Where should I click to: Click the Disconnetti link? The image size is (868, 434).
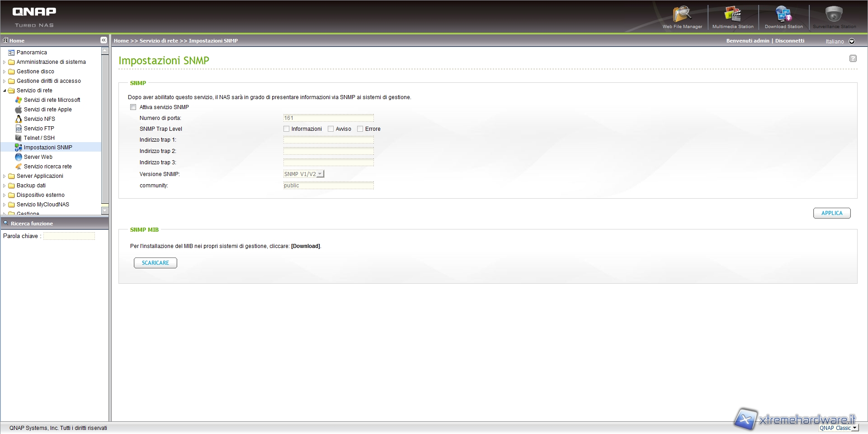click(789, 41)
